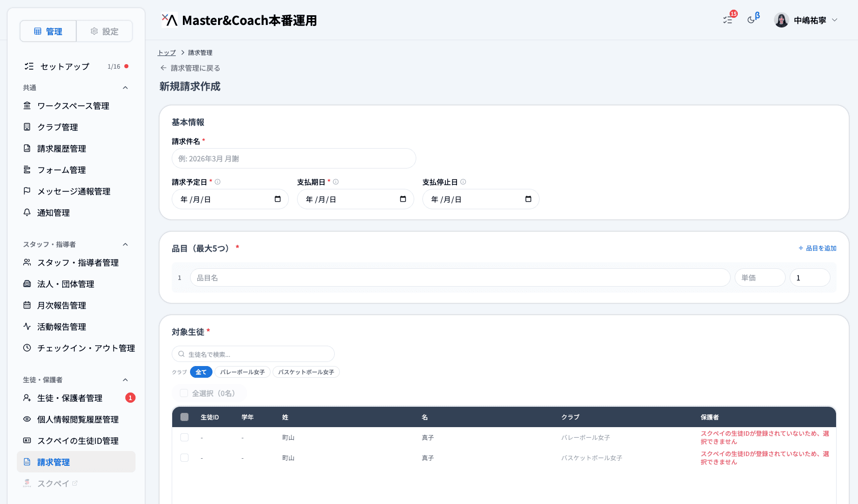This screenshot has width=858, height=504.
Task: Click the クラブ column header
Action: click(x=571, y=417)
